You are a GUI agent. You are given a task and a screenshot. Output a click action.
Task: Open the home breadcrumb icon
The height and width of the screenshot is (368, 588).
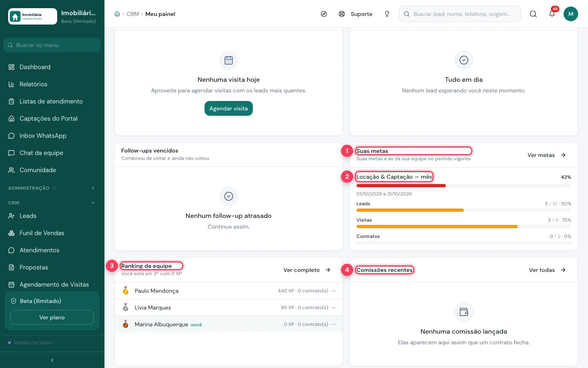(117, 14)
